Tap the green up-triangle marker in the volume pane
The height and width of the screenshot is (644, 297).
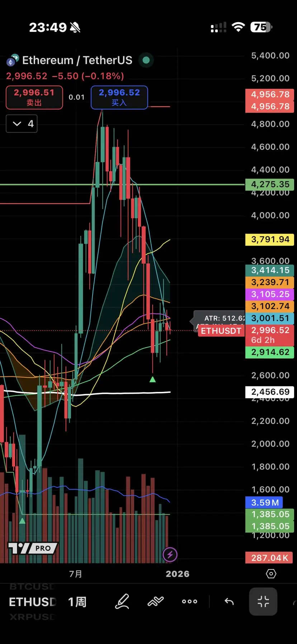coord(22,521)
